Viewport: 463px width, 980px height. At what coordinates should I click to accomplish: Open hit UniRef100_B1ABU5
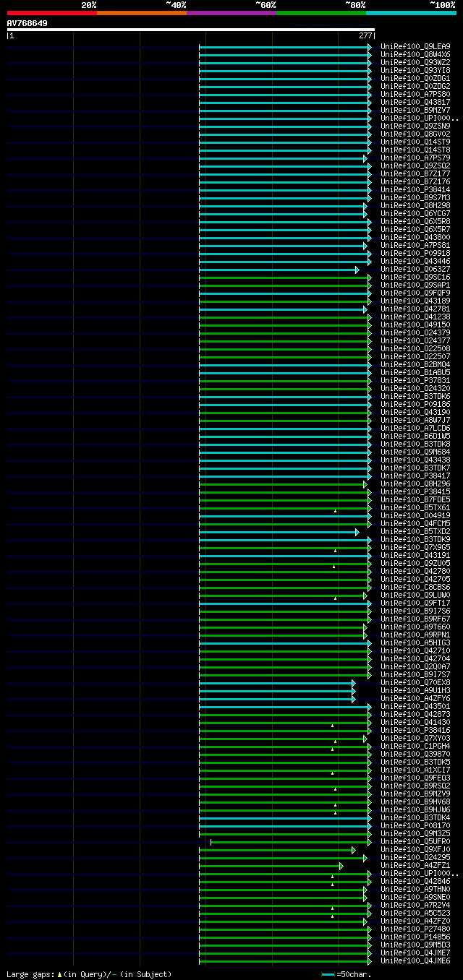pyautogui.click(x=415, y=373)
